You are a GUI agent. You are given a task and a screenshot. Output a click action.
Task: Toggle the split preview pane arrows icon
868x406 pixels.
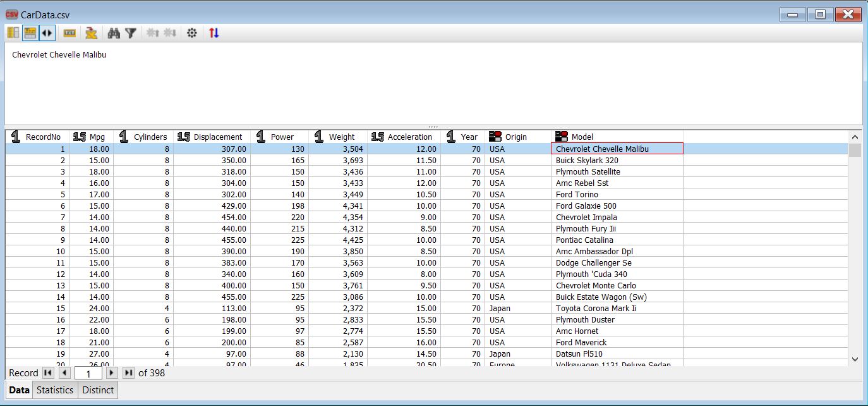[47, 32]
